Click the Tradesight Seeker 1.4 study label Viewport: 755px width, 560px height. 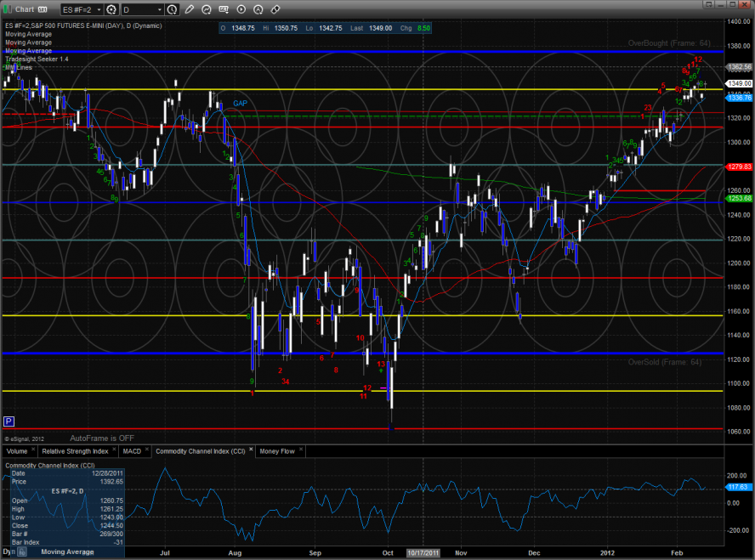[37, 59]
